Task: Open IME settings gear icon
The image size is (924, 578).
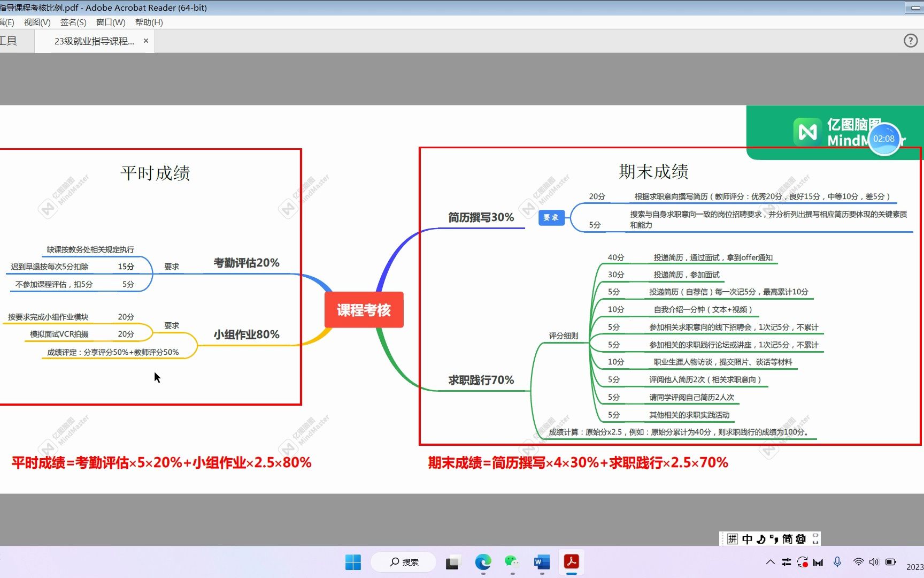Action: pyautogui.click(x=801, y=539)
